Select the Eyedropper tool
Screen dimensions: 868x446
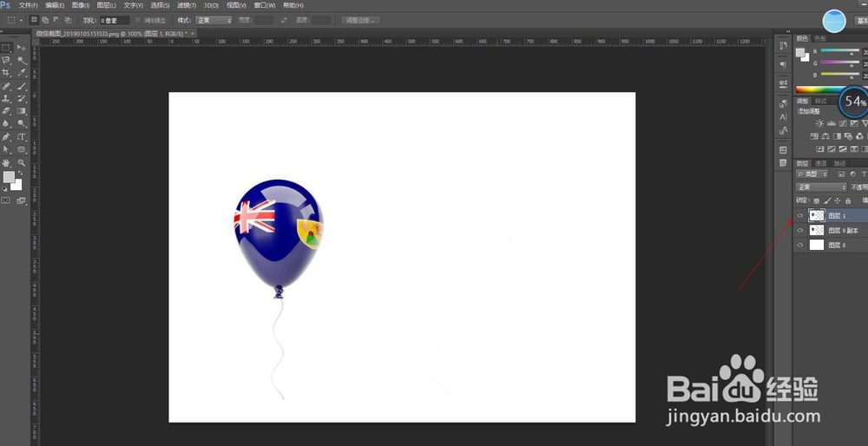click(x=21, y=73)
